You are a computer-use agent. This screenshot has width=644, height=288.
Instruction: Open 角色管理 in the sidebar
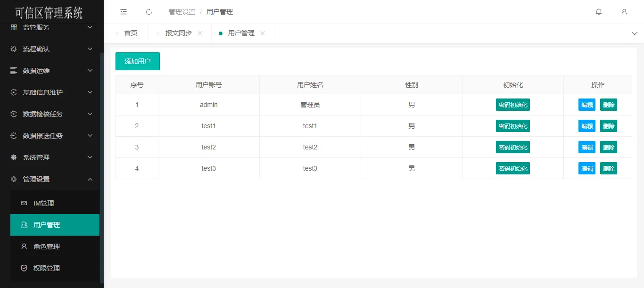pyautogui.click(x=47, y=247)
